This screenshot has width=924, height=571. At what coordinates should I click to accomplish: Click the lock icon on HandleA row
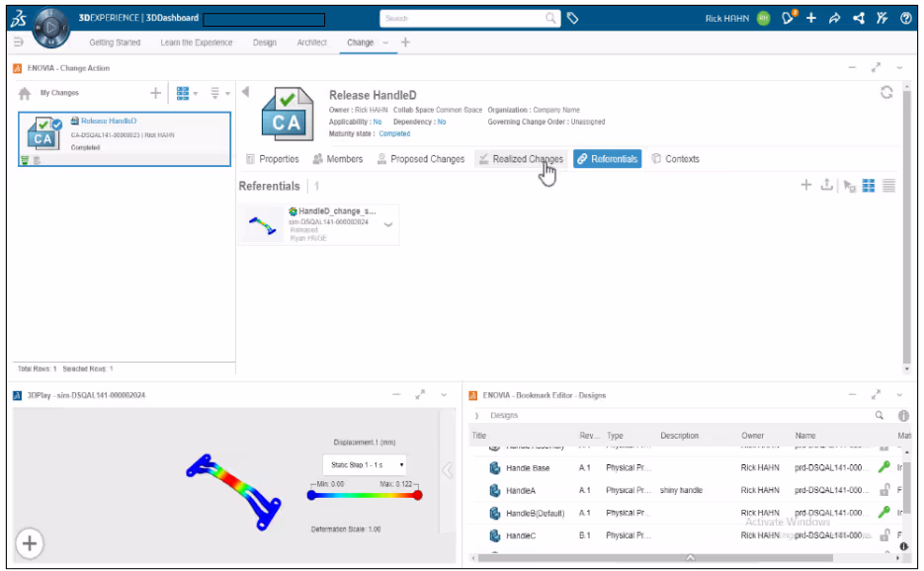pyautogui.click(x=884, y=490)
